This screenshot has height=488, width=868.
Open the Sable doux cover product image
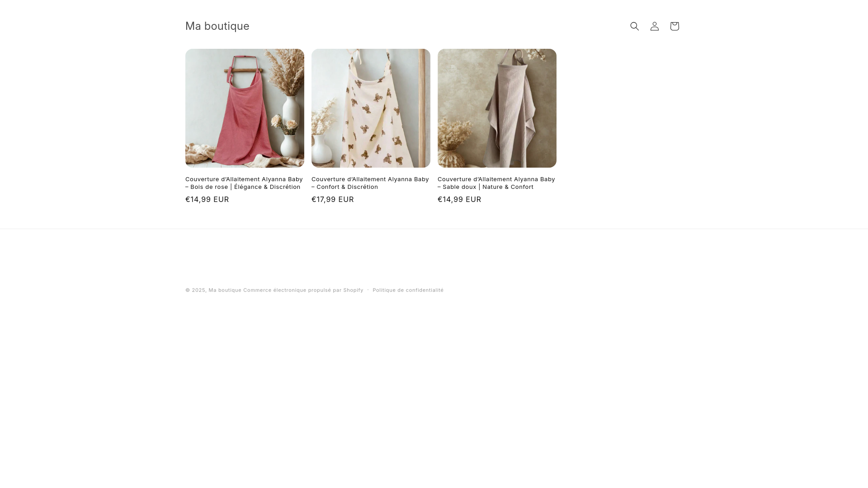tap(497, 108)
